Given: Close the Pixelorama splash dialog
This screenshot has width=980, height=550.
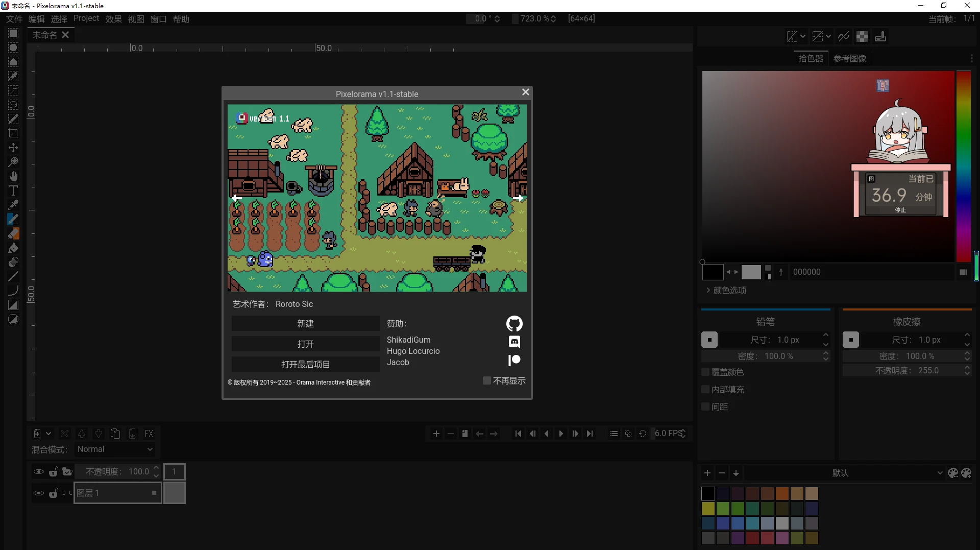Looking at the screenshot, I should [525, 92].
